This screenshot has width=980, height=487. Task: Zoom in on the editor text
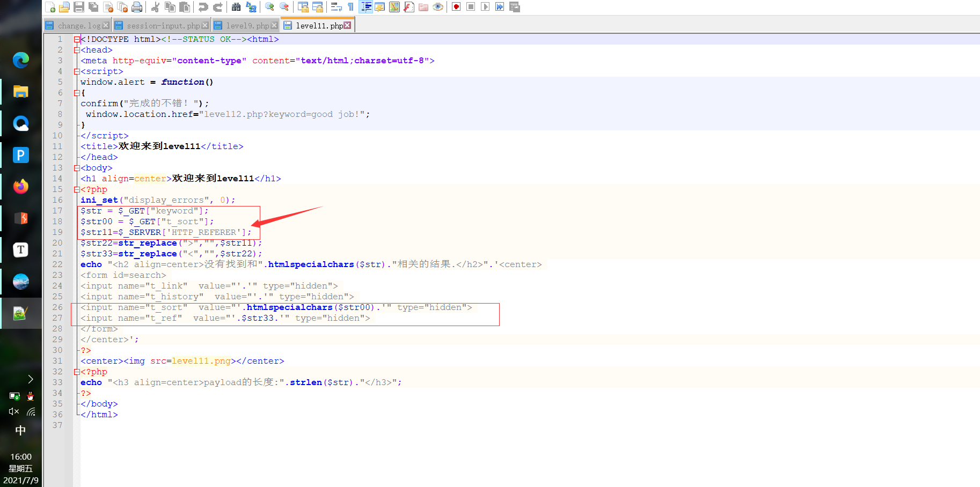tap(269, 7)
